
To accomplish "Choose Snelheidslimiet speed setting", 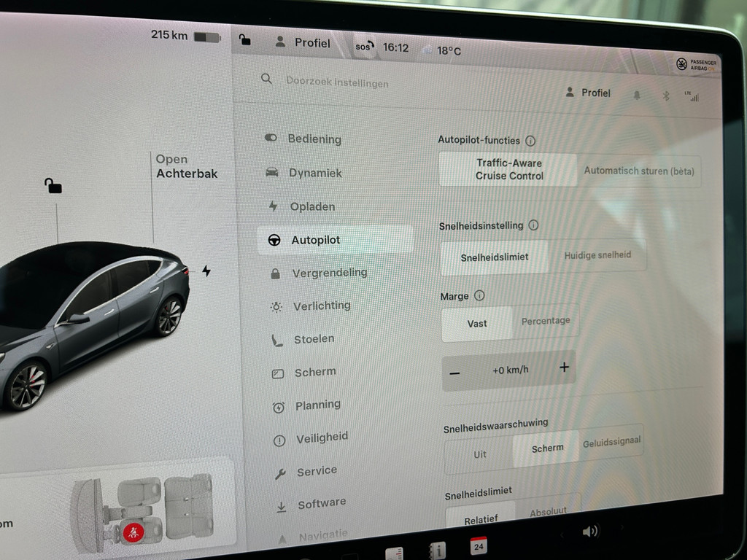I will (x=495, y=257).
